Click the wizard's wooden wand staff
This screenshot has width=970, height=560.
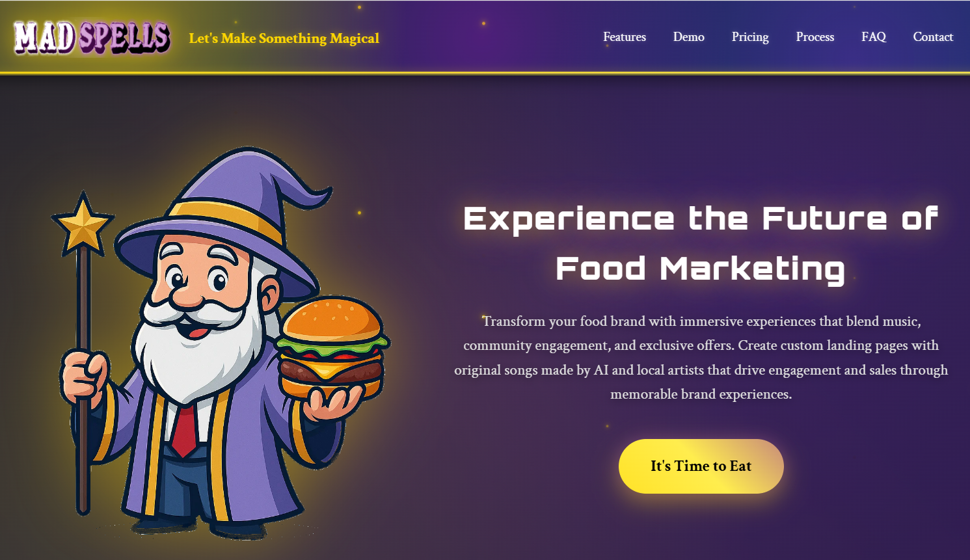[83, 384]
